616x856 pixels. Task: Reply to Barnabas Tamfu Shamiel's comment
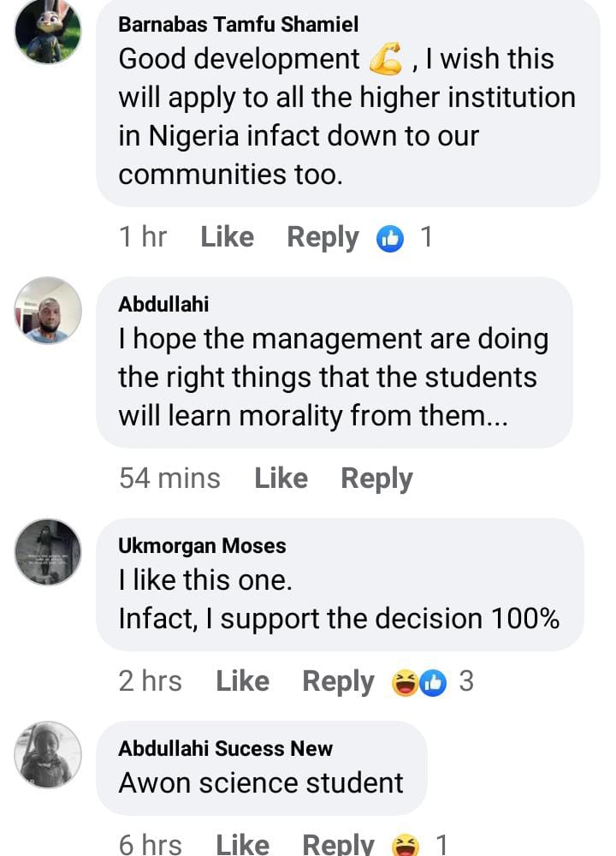323,237
